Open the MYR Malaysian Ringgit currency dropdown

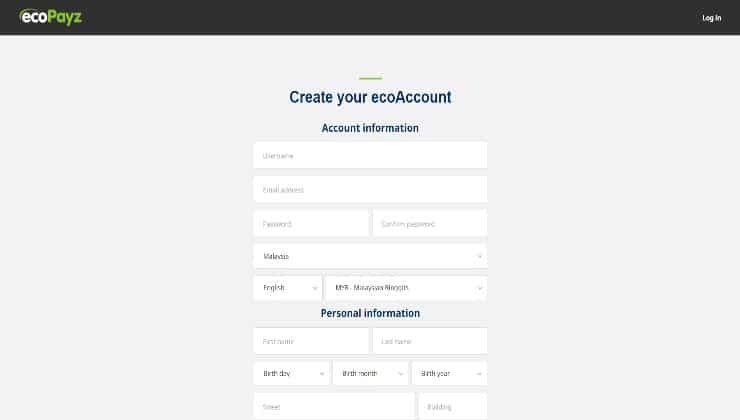coord(406,288)
